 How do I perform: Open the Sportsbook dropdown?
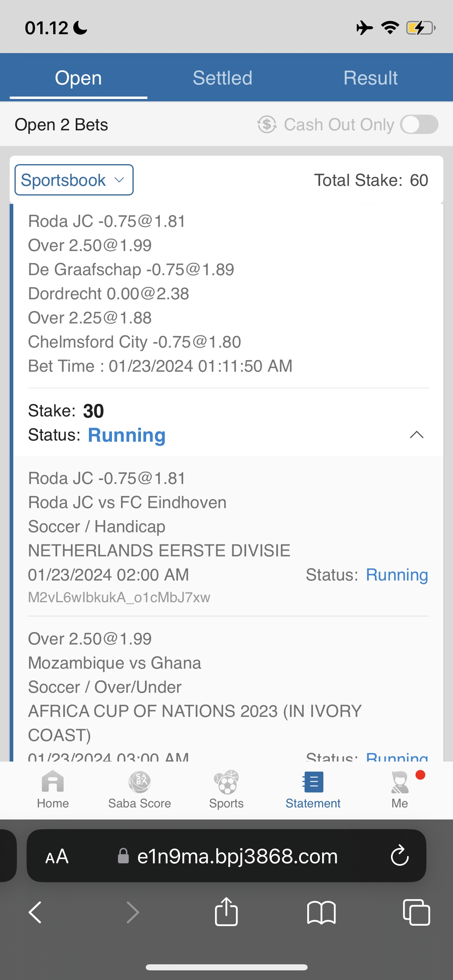[x=74, y=180]
